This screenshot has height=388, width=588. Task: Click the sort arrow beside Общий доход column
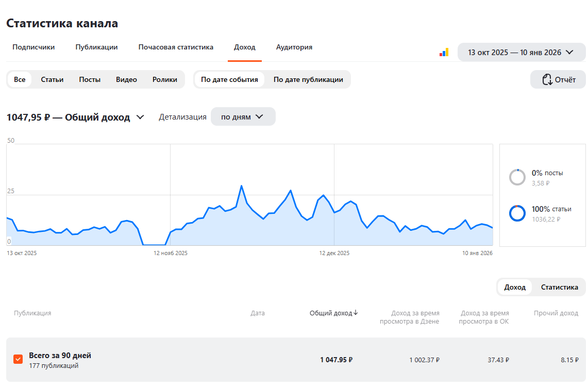pyautogui.click(x=356, y=313)
